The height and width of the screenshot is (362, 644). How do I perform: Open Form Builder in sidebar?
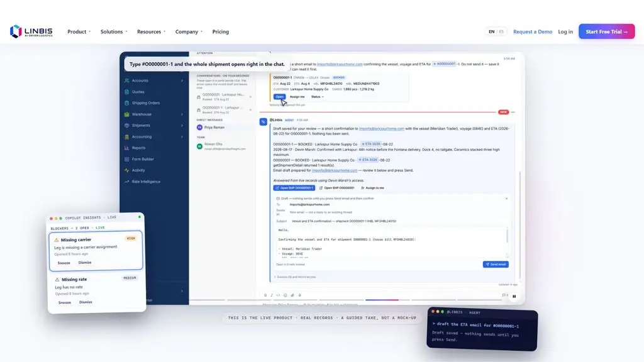(143, 159)
